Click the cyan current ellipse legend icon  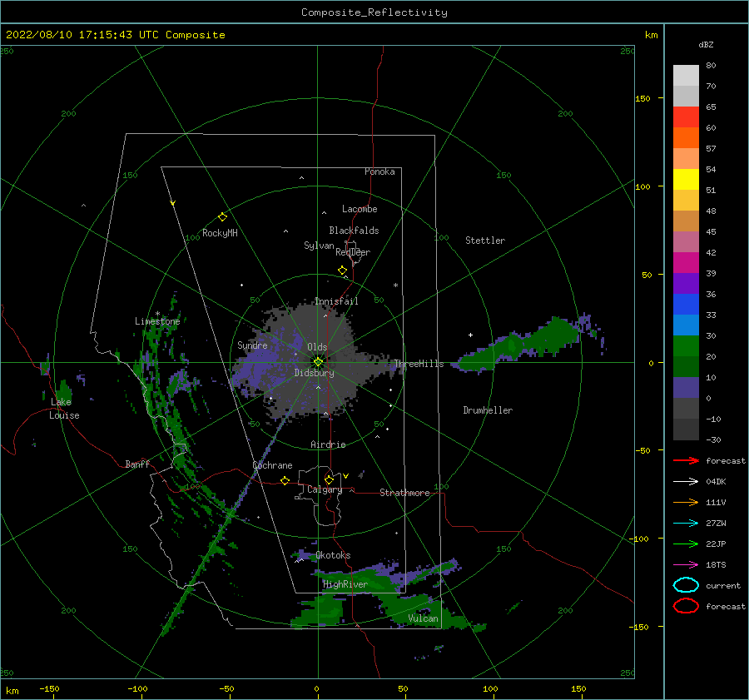pos(686,585)
